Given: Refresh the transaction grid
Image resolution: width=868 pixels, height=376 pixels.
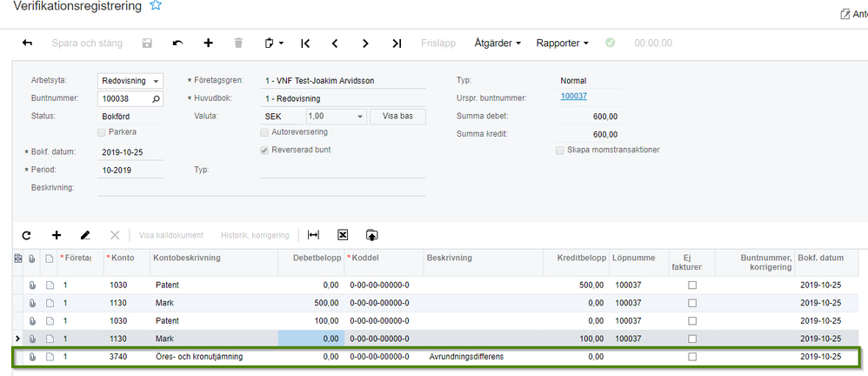Looking at the screenshot, I should (x=26, y=235).
